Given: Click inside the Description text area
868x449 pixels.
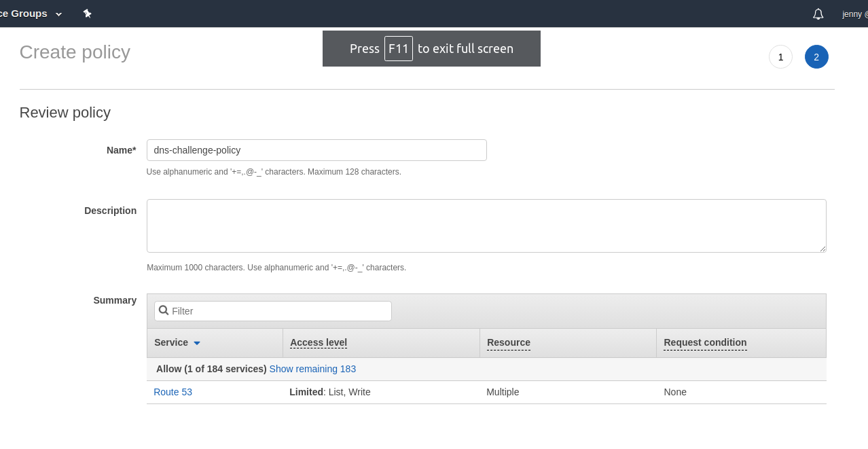Looking at the screenshot, I should [486, 226].
